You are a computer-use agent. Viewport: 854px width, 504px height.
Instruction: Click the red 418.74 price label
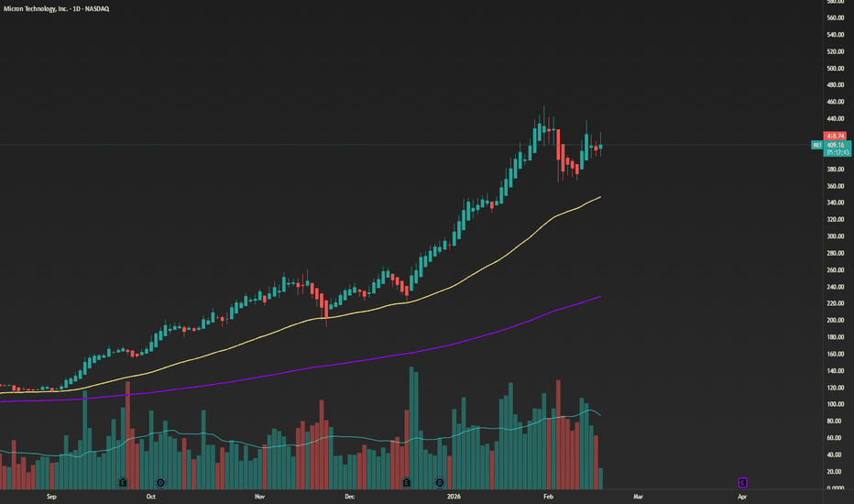(x=835, y=136)
